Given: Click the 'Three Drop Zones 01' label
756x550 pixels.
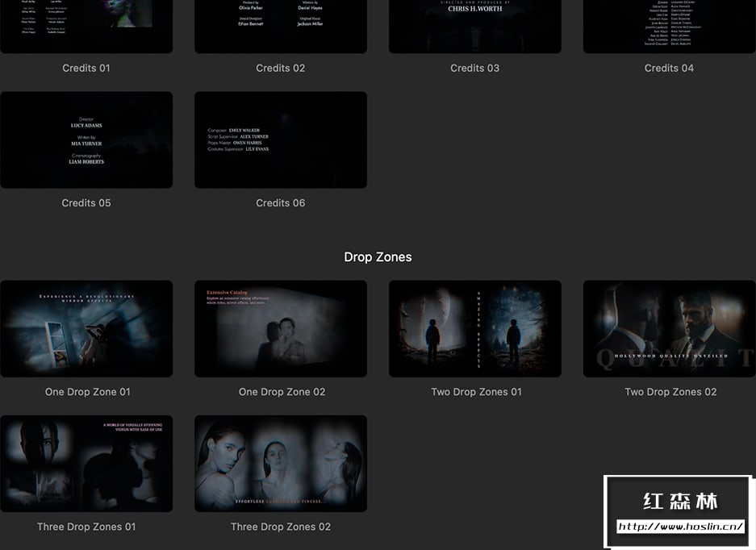Looking at the screenshot, I should point(86,527).
